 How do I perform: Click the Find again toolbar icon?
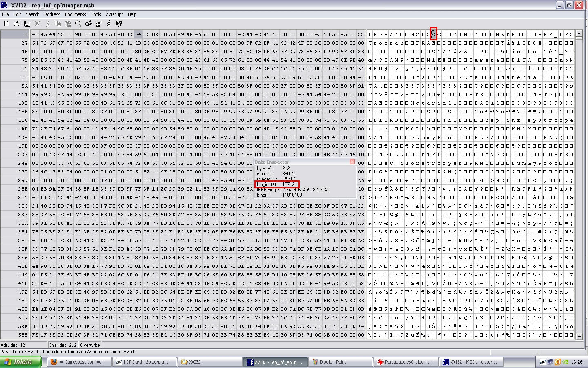click(88, 24)
